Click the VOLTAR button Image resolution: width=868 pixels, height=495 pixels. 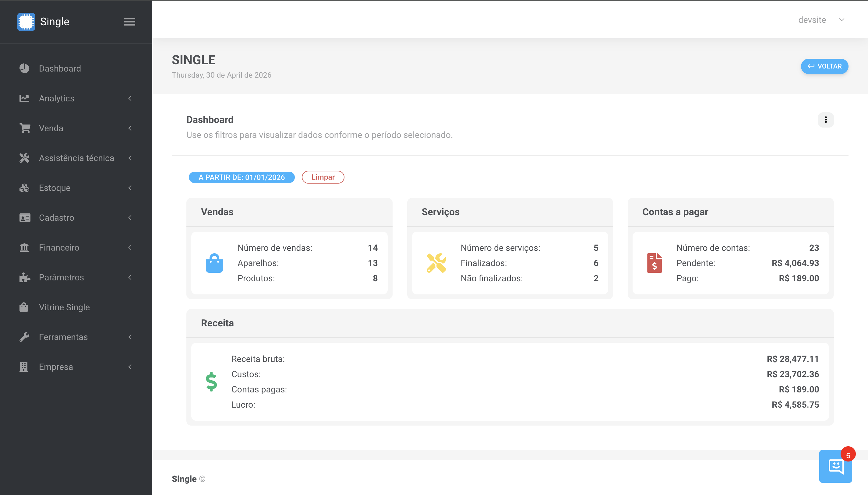(824, 66)
